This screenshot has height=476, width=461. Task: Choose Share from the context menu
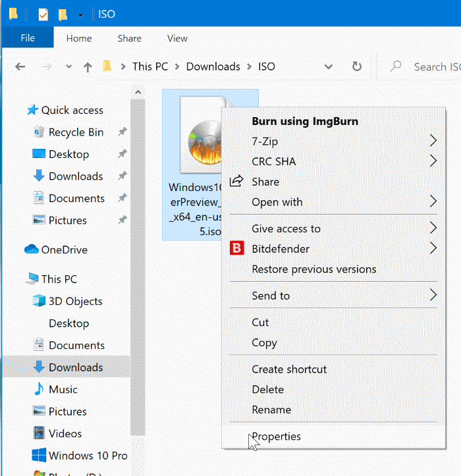[x=333, y=182]
